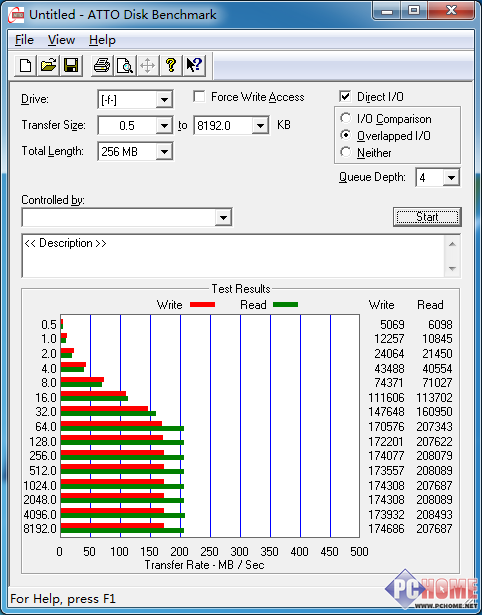Click the Start button
Image resolution: width=482 pixels, height=615 pixels.
coord(427,217)
